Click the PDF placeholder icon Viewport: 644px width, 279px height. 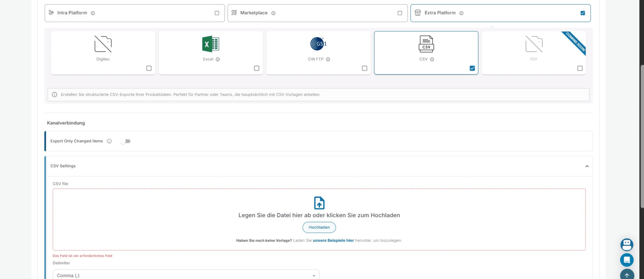[534, 44]
